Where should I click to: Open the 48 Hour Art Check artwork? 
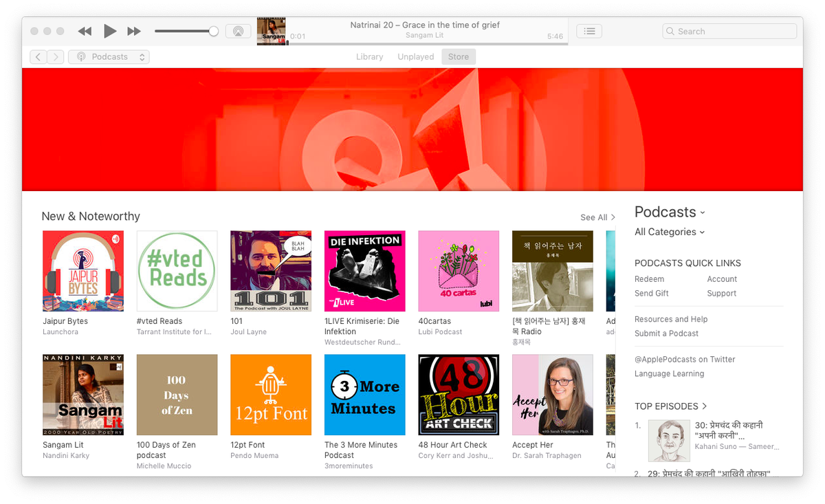[459, 395]
